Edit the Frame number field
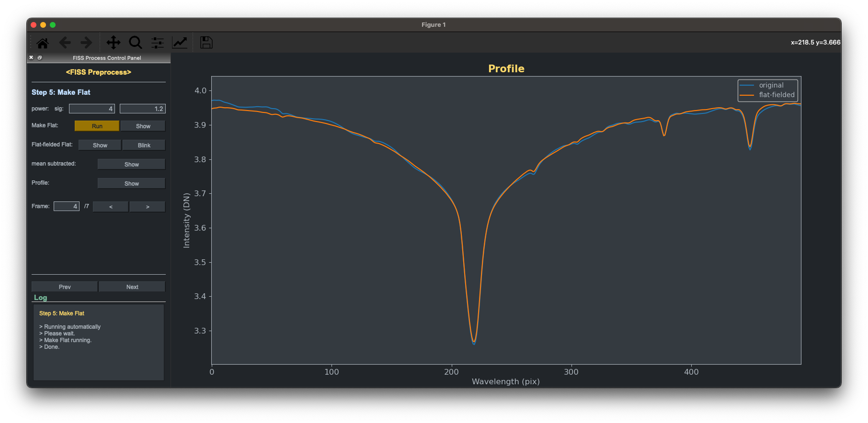Screen dimensions: 868x423 [67, 206]
